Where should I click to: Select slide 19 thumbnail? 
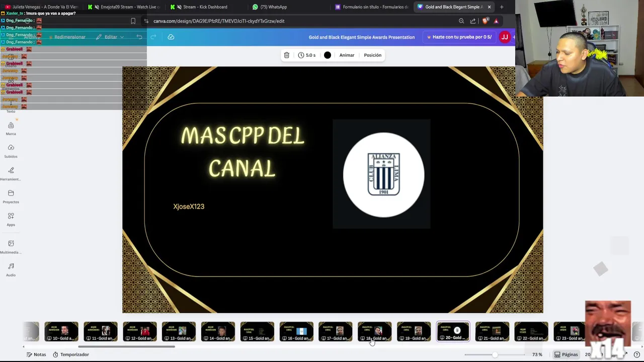[414, 332]
